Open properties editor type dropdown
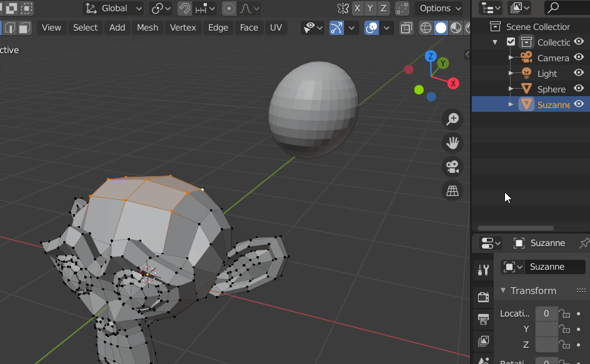This screenshot has width=590, height=364. [491, 243]
